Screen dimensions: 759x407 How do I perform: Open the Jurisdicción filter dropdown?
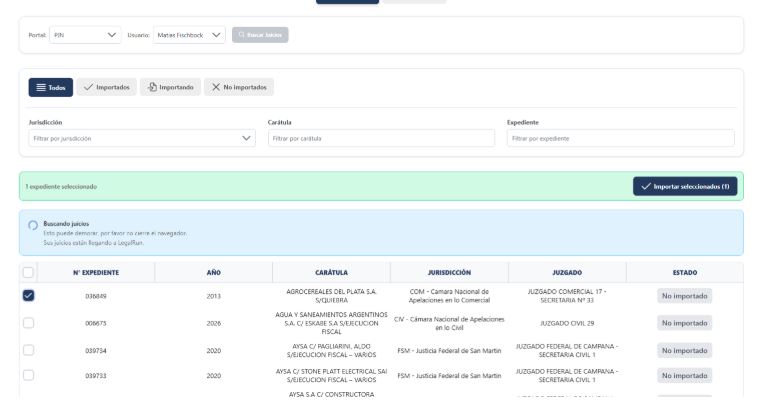(x=142, y=138)
